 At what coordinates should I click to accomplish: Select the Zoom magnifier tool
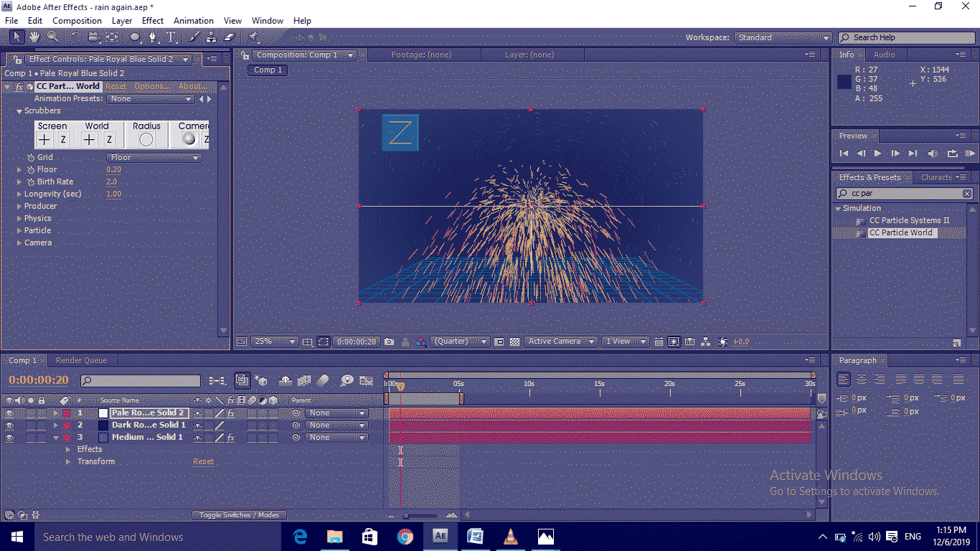[53, 37]
